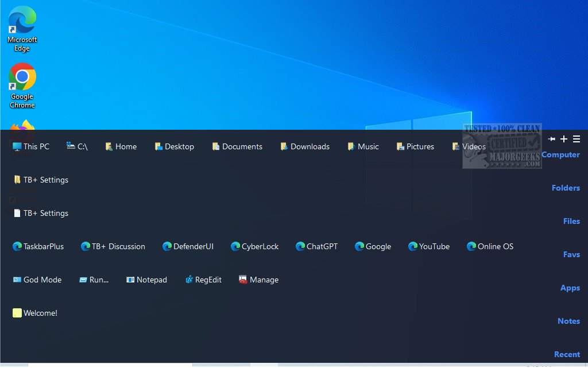
Task: Launch the TaskbarPlus favorite link
Action: 38,247
